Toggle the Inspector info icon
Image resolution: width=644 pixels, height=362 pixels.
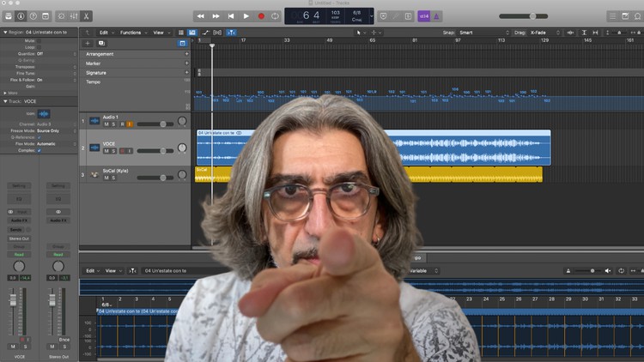tap(21, 16)
